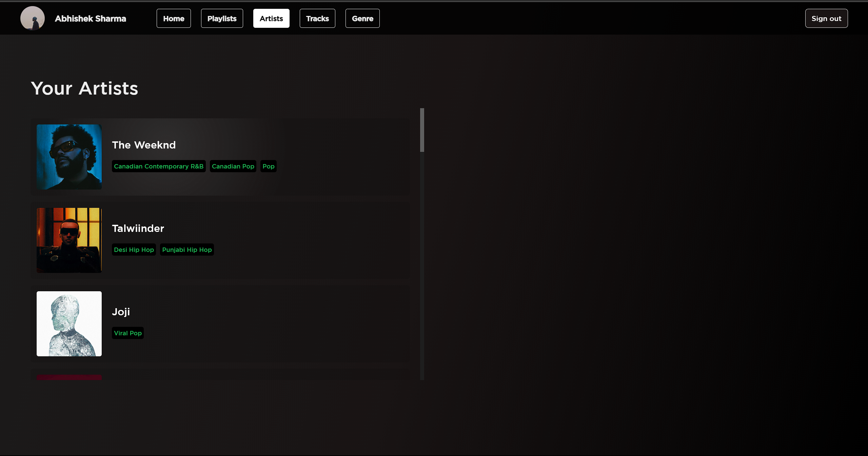Click the user profile avatar picture

click(33, 18)
